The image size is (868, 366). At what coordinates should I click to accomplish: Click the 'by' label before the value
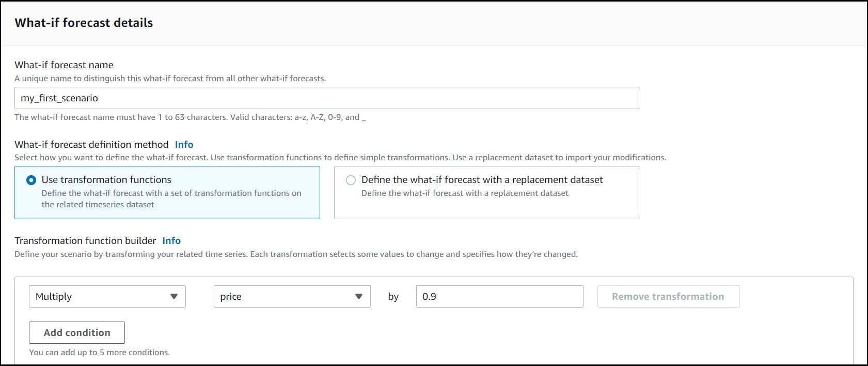[x=393, y=297]
